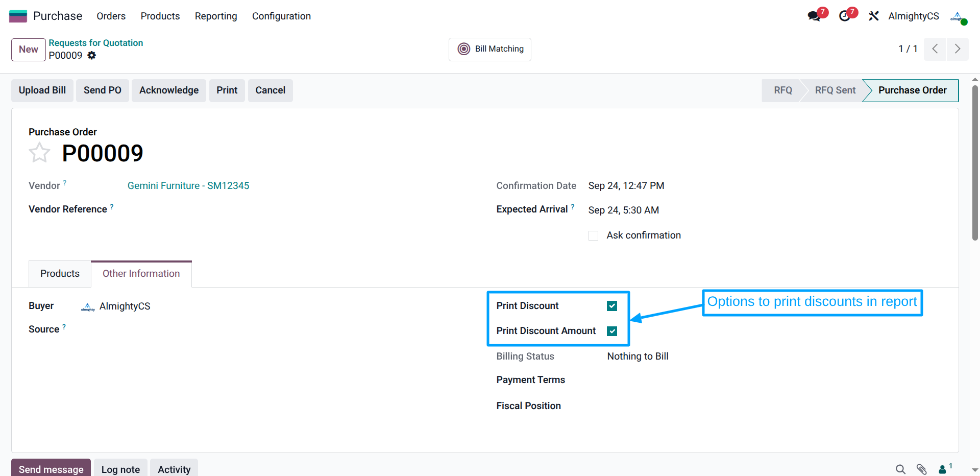
Task: Disable the Print Discount Amount checkbox
Action: tap(612, 331)
